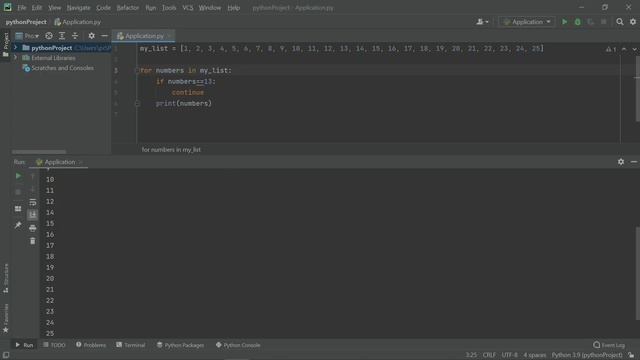Toggle tool window quick access icon bottom-left

(6, 355)
